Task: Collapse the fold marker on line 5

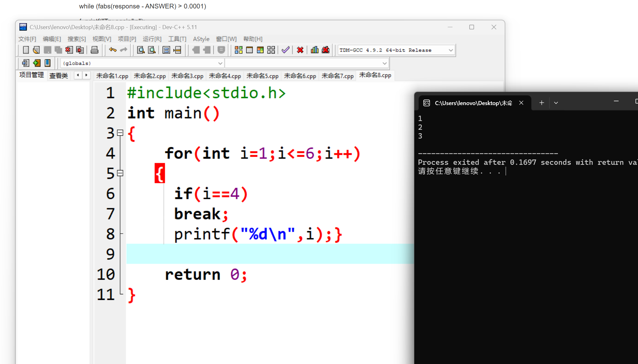Action: (x=120, y=173)
